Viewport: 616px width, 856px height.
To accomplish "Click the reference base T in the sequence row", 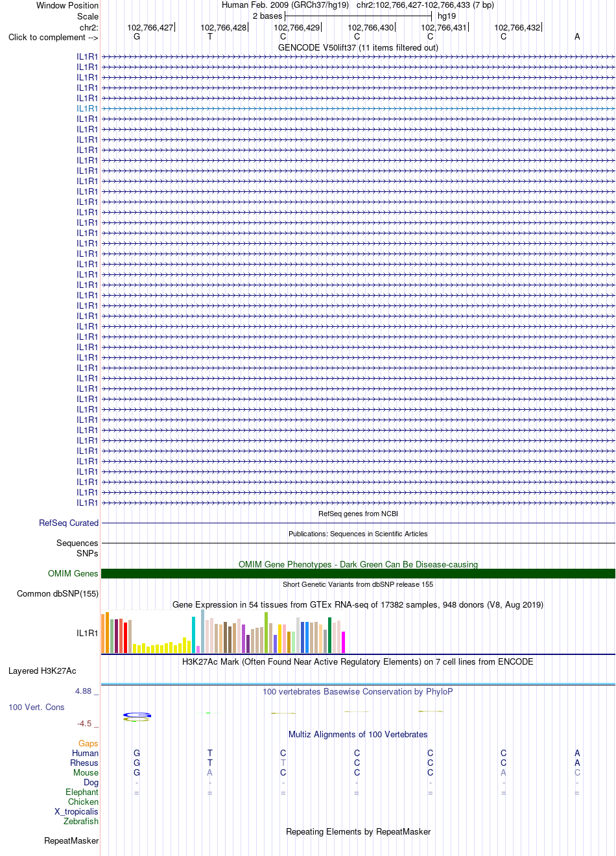I will click(x=210, y=37).
